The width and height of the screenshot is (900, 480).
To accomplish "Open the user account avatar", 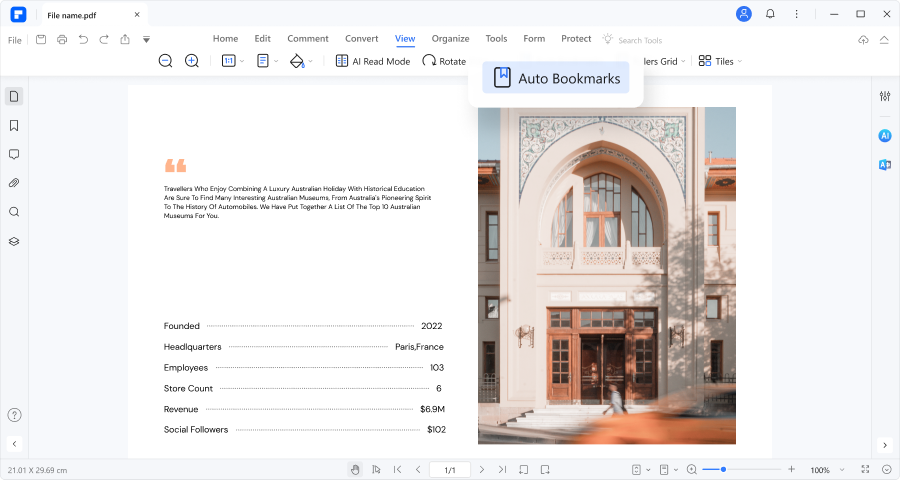I will click(x=744, y=14).
